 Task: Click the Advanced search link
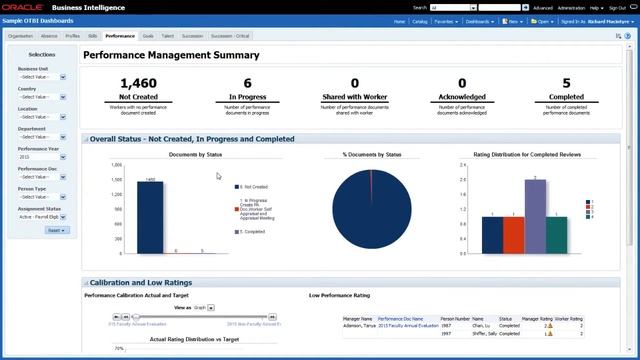(542, 8)
